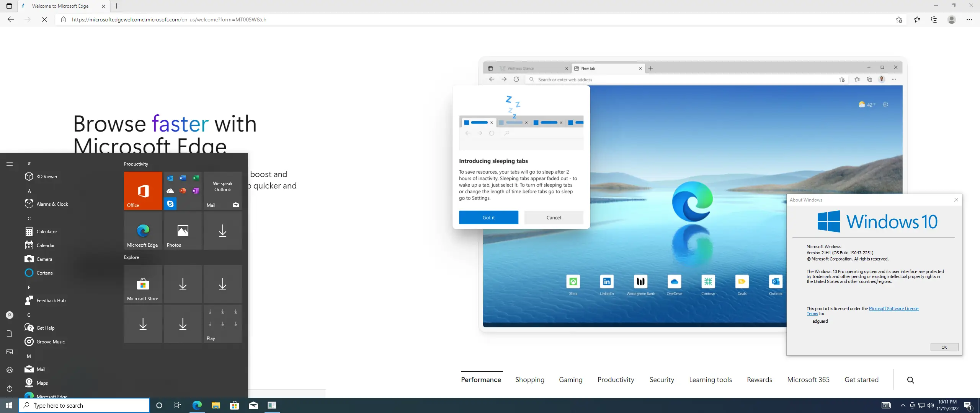Open Cortana from the Start menu
This screenshot has width=980, height=413.
point(44,273)
